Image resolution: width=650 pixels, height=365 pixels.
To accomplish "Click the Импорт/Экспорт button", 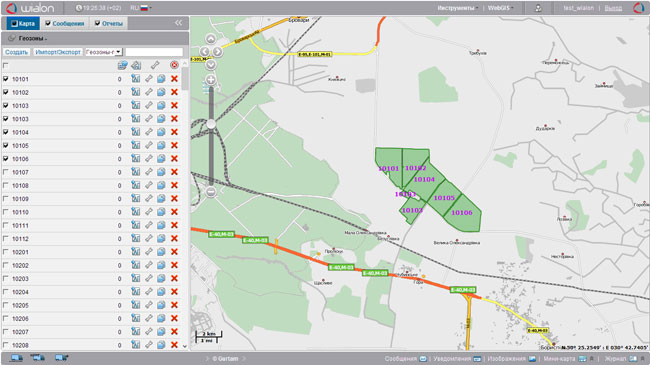I will (58, 52).
